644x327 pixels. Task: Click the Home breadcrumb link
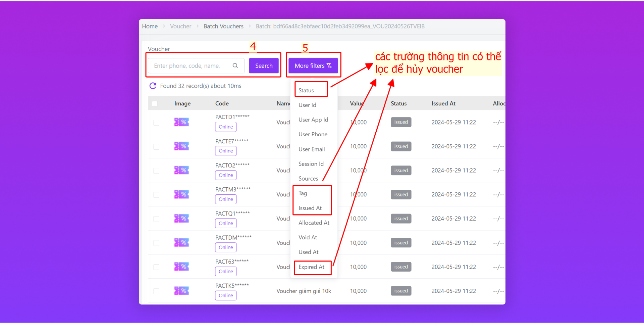[150, 26]
